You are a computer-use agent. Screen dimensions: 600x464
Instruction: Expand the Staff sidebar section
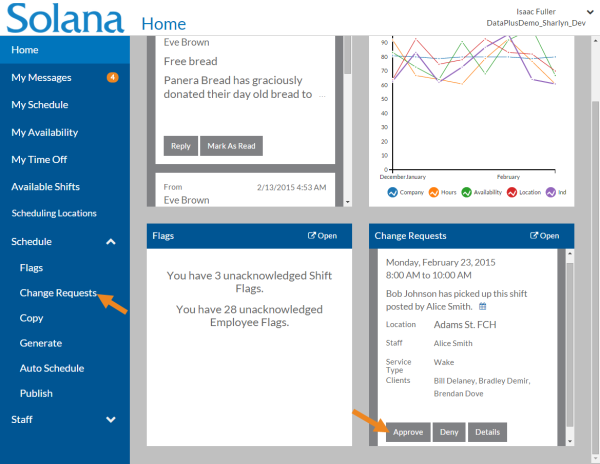pyautogui.click(x=110, y=420)
